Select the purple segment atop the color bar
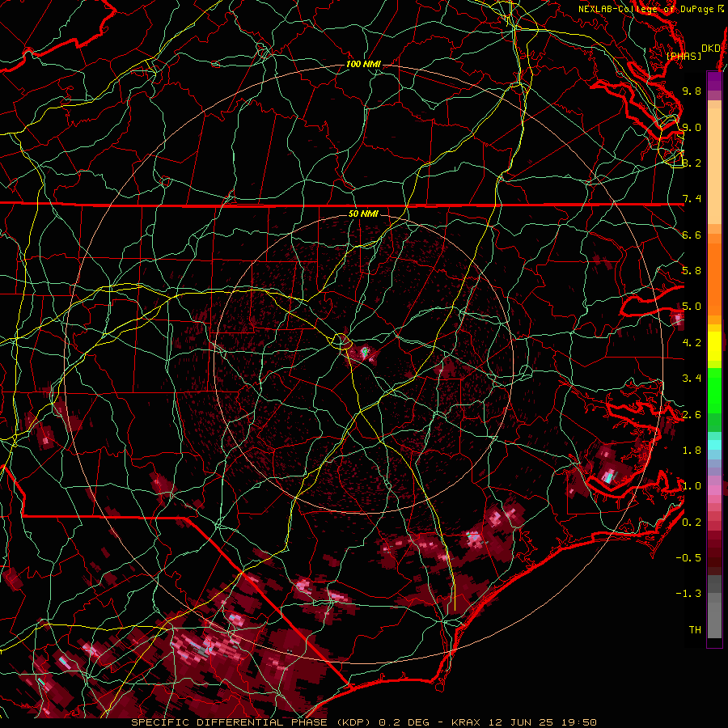 [x=714, y=81]
